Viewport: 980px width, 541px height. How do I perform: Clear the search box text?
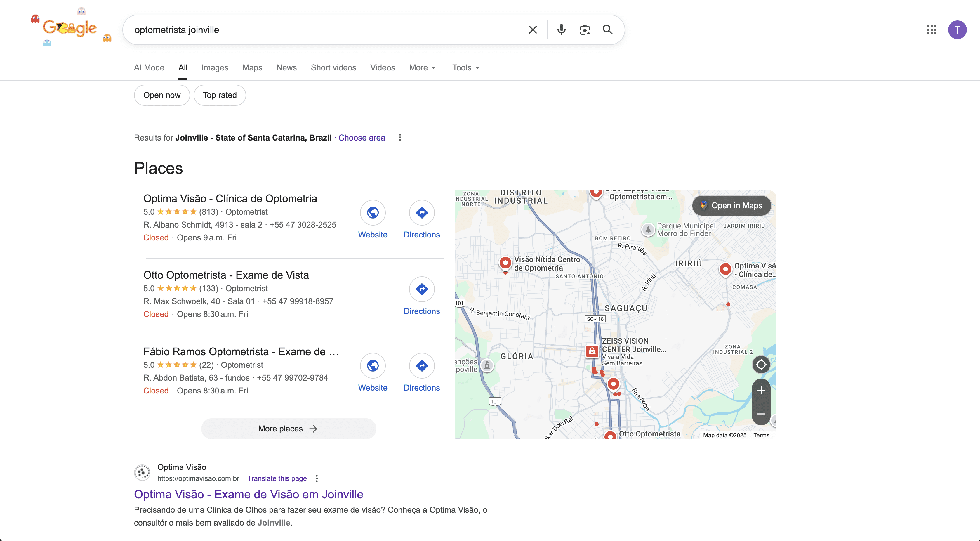pos(533,30)
